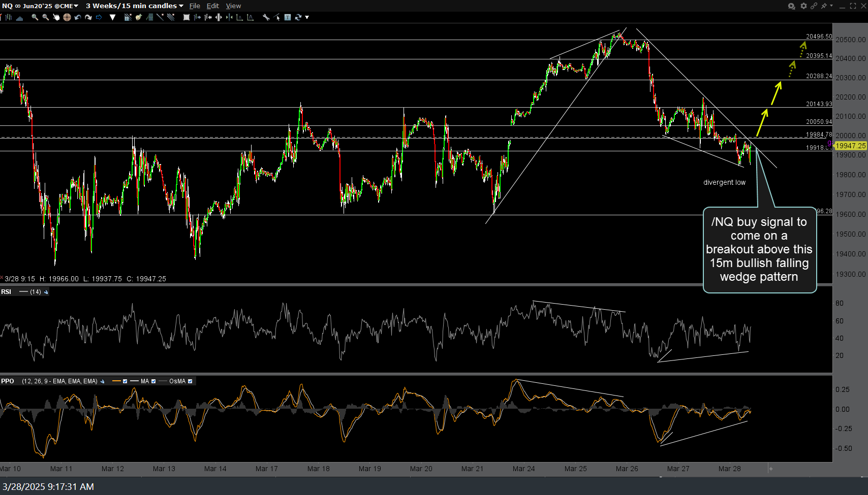Uncheck the MA checkbox in PPO legend

(x=153, y=381)
